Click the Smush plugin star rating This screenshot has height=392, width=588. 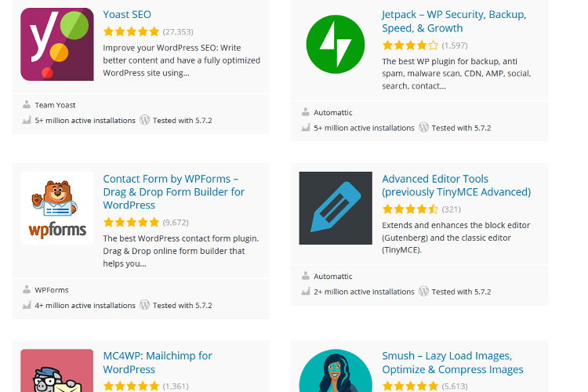(x=410, y=387)
